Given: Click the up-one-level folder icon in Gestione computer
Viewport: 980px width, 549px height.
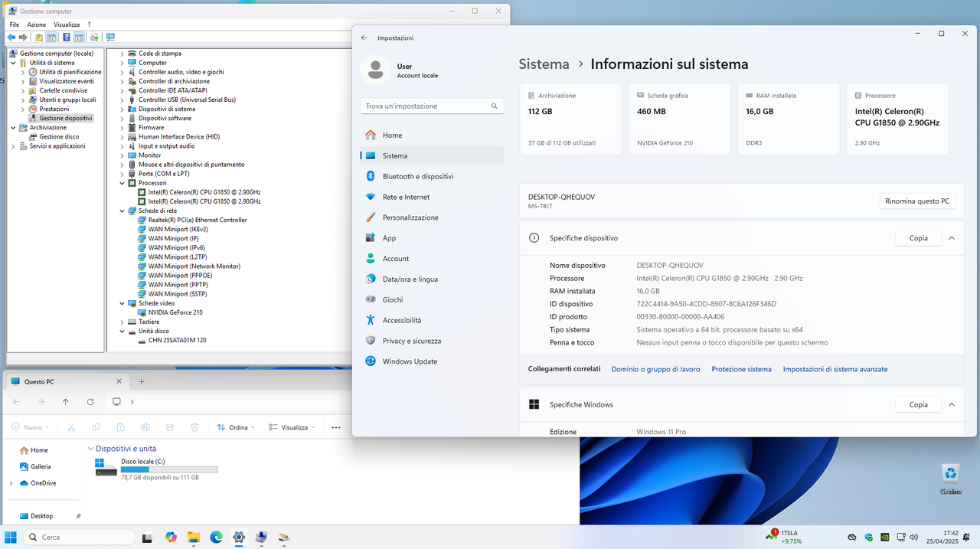Looking at the screenshot, I should coord(39,37).
